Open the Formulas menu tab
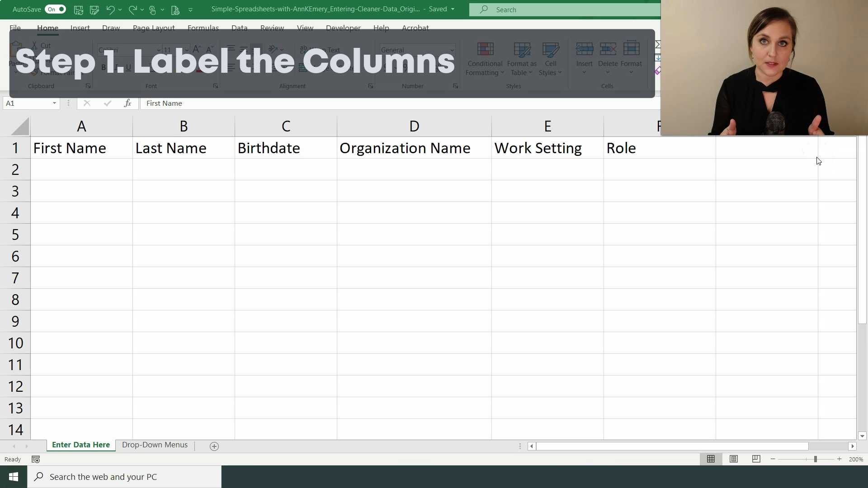 point(203,28)
